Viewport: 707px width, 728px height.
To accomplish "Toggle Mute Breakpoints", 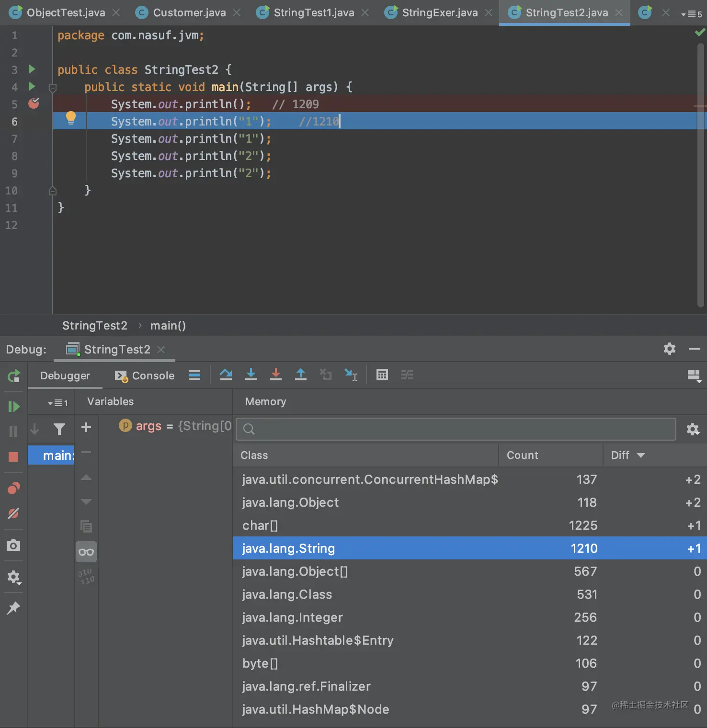I will coord(13,513).
